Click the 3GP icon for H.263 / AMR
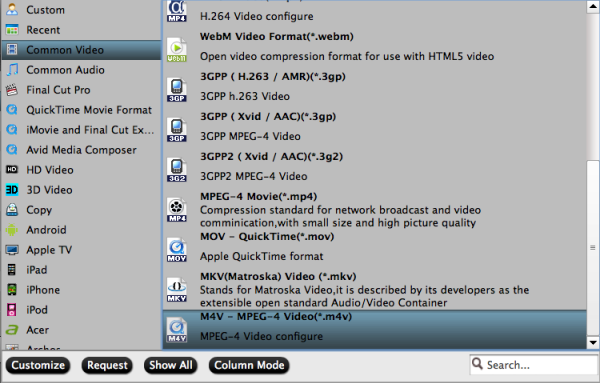Viewport: 600px width, 383px height. 176,90
